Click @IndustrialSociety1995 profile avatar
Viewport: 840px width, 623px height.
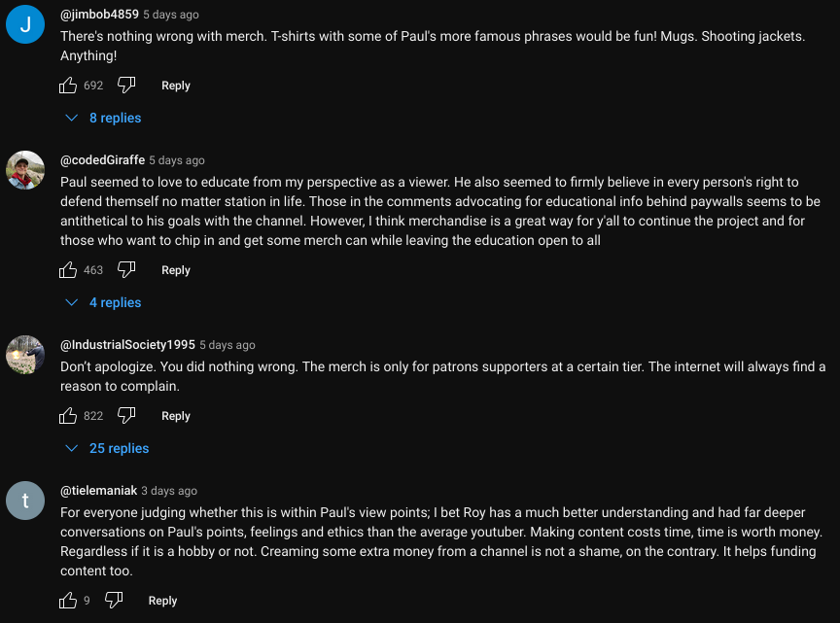[x=25, y=355]
